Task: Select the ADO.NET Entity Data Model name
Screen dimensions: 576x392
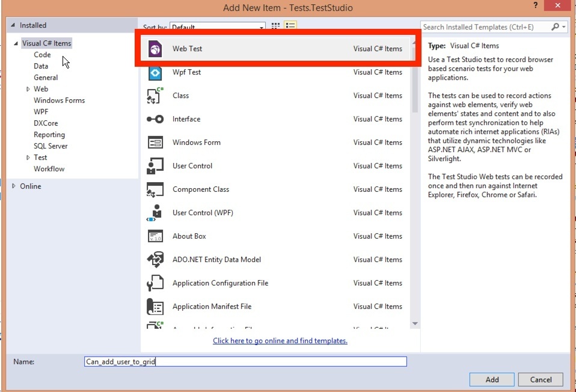Action: click(x=216, y=260)
